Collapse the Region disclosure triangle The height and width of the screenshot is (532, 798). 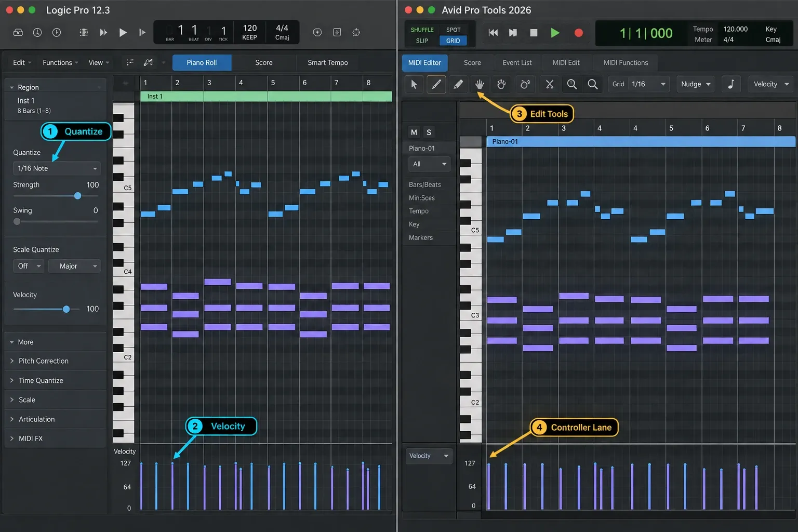12,87
